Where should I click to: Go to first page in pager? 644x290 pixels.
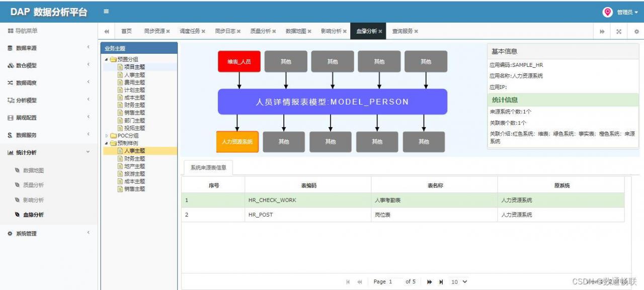(x=348, y=282)
